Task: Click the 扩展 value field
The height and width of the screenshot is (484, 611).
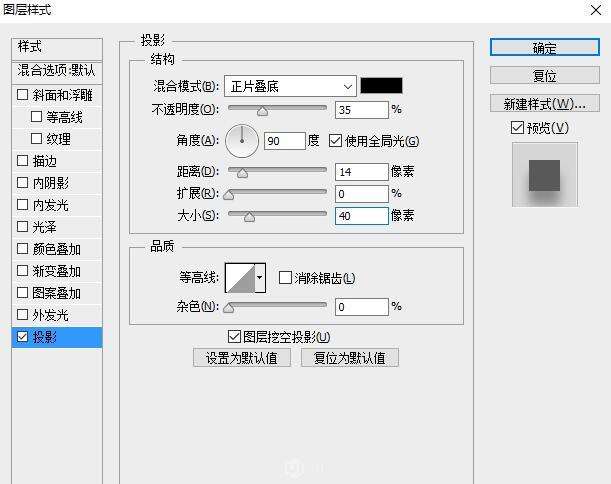Action: click(362, 194)
